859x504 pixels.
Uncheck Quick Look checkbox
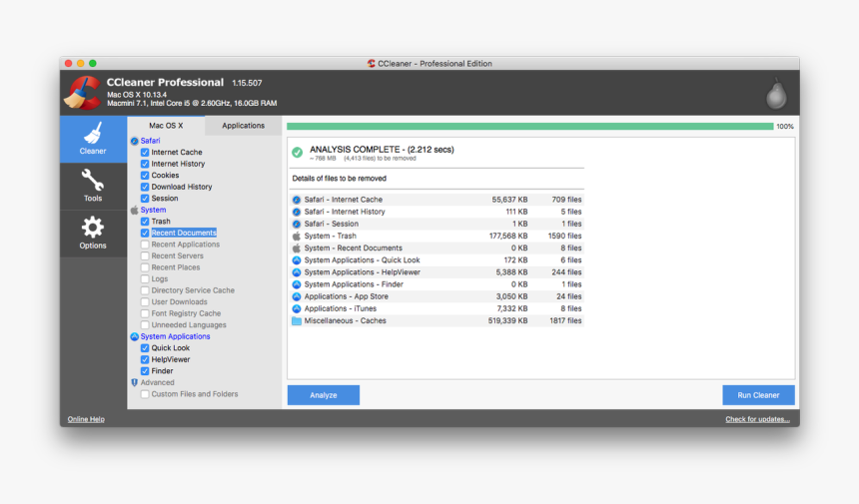click(x=145, y=348)
